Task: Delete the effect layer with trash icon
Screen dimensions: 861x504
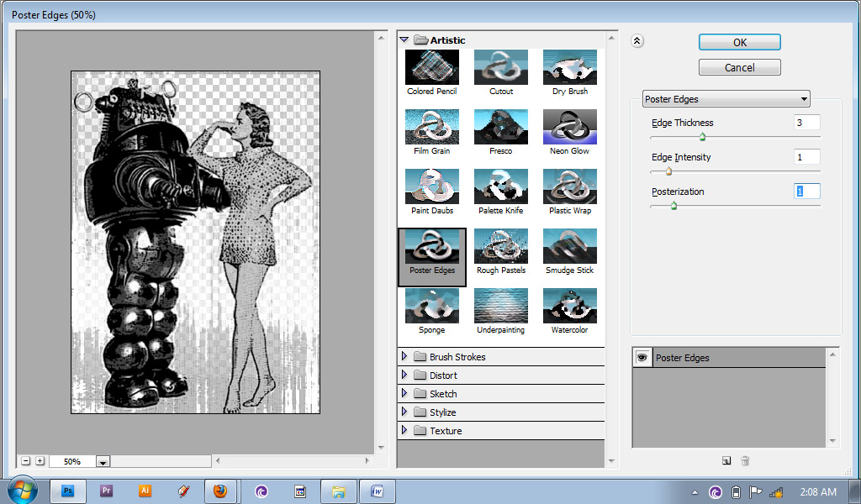Action: [745, 460]
